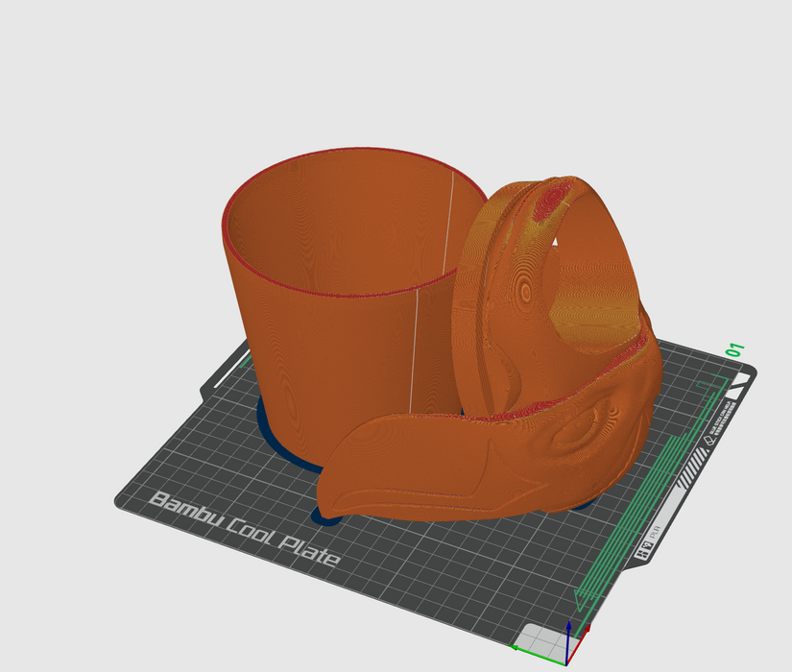Screen dimensions: 792x672
Task: Click the green 01 plate number
Action: point(736,349)
